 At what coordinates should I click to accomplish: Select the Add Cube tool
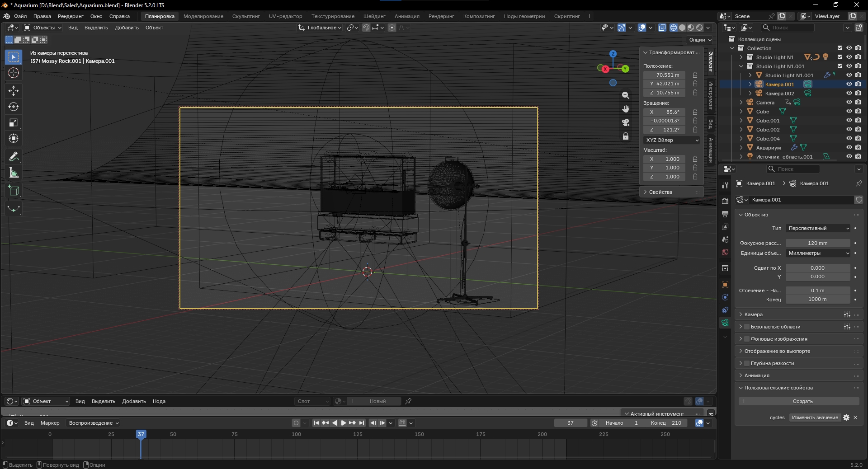coord(14,191)
